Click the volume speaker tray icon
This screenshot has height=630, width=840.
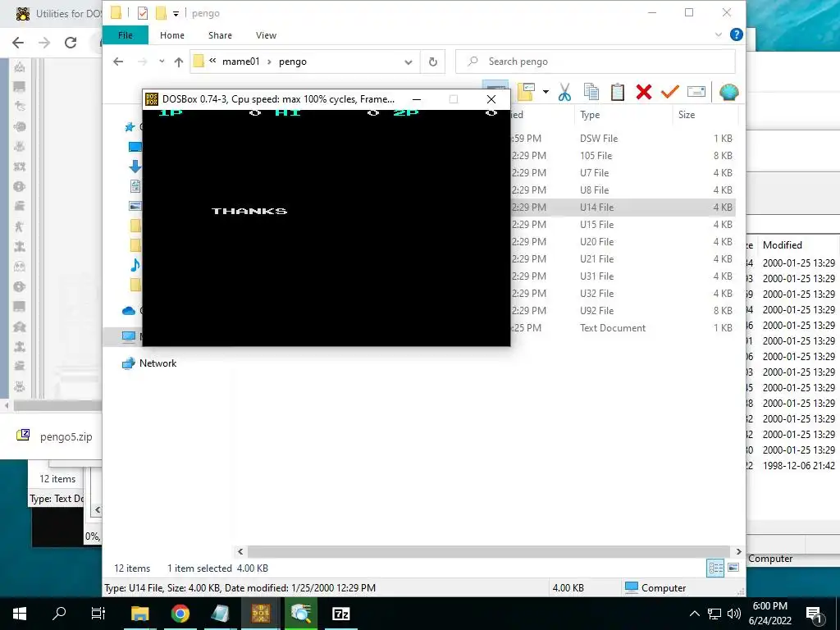[734, 614]
